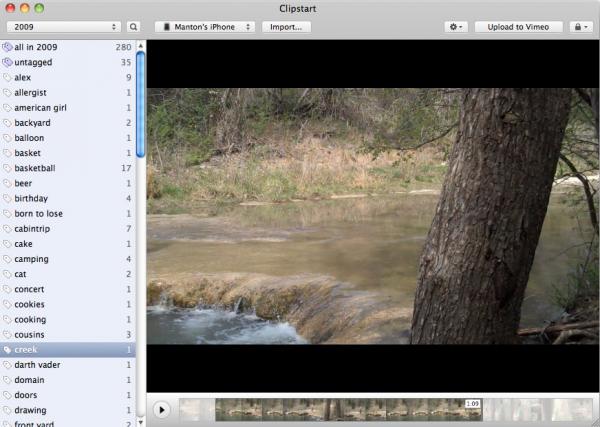Open the gear action menu

(x=456, y=27)
